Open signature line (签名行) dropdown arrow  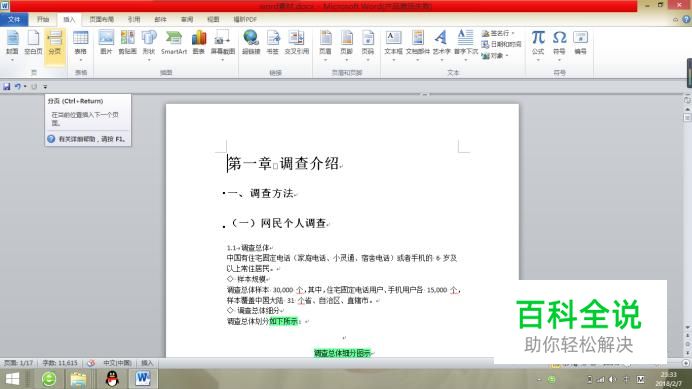pyautogui.click(x=513, y=33)
